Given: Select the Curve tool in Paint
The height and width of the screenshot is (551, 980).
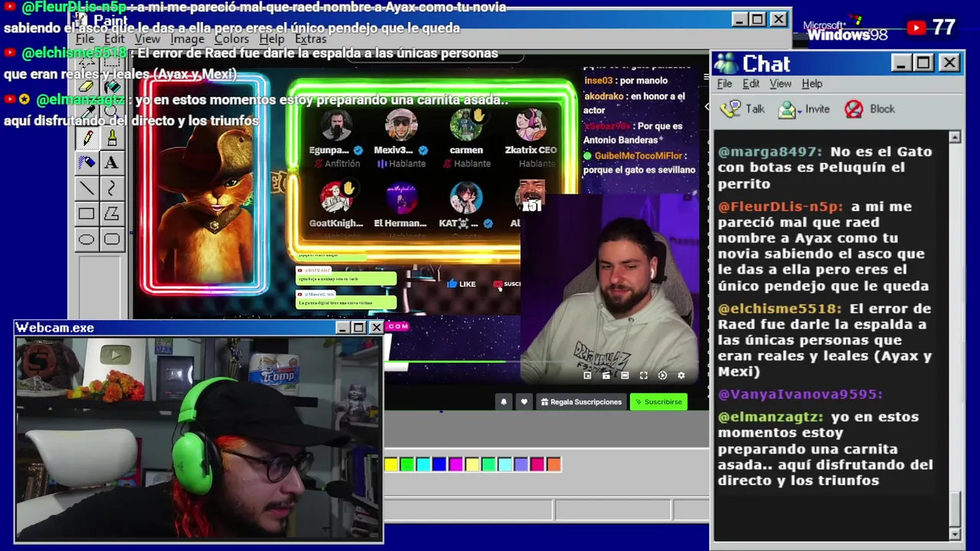Looking at the screenshot, I should [x=112, y=188].
